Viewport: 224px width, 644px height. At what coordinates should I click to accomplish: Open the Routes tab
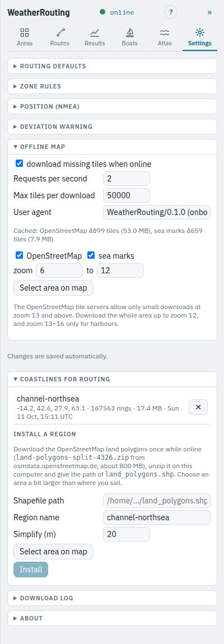(59, 37)
